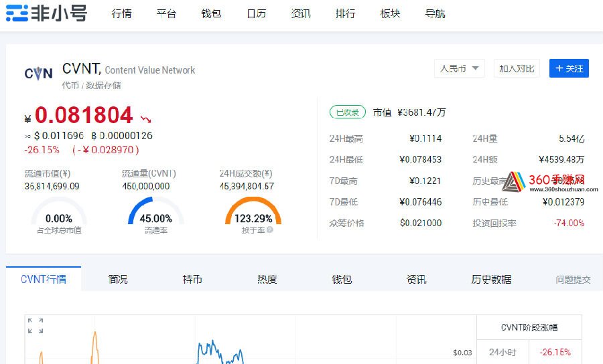This screenshot has height=364, width=603.
Task: Switch to the 钱包 tab below chart header
Action: pos(342,279)
